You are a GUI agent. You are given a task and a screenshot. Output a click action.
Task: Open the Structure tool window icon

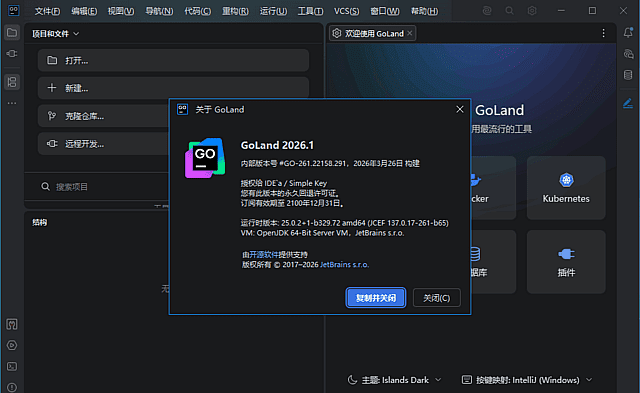tap(12, 82)
